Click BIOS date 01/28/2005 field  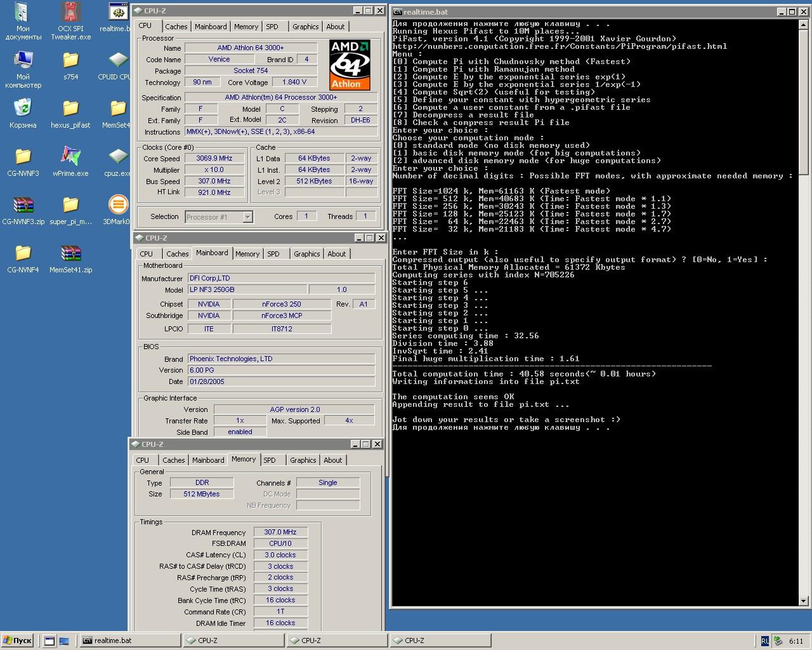coord(281,381)
